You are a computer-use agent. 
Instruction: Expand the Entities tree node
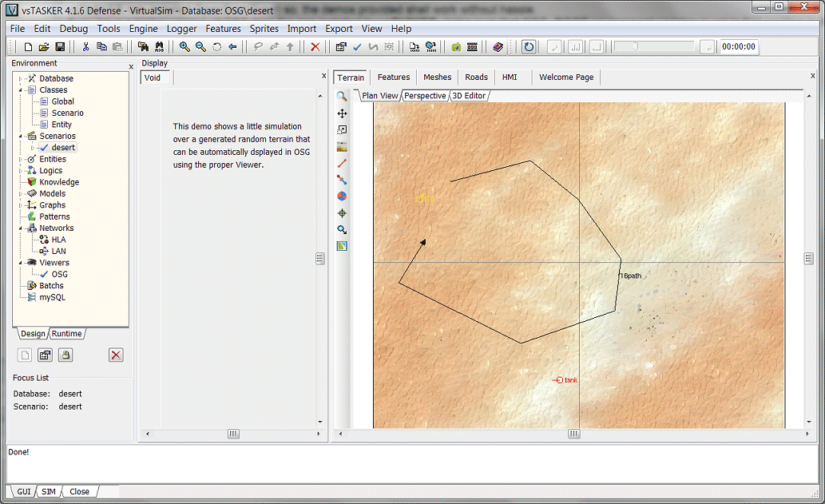coord(21,159)
